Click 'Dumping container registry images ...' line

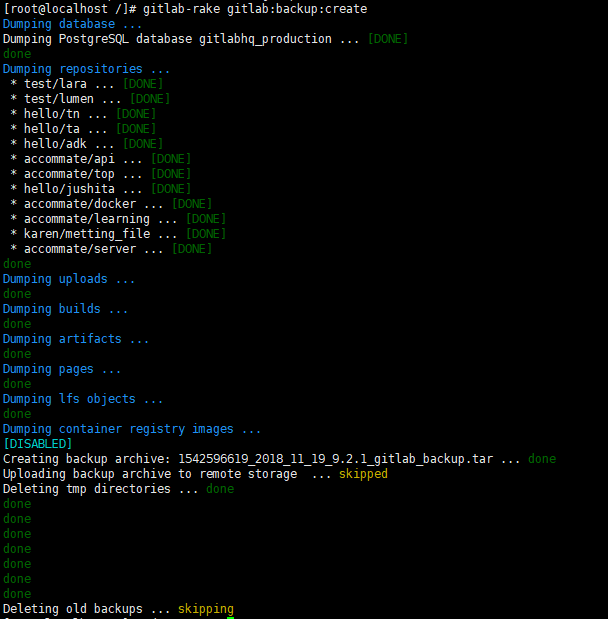coord(132,429)
